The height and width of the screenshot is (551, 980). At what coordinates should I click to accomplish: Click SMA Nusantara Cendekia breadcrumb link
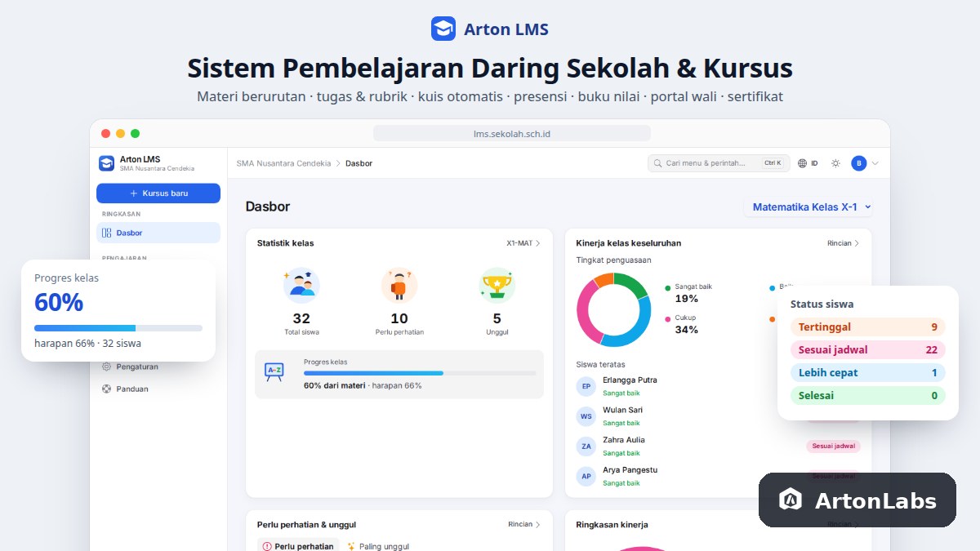tap(283, 163)
